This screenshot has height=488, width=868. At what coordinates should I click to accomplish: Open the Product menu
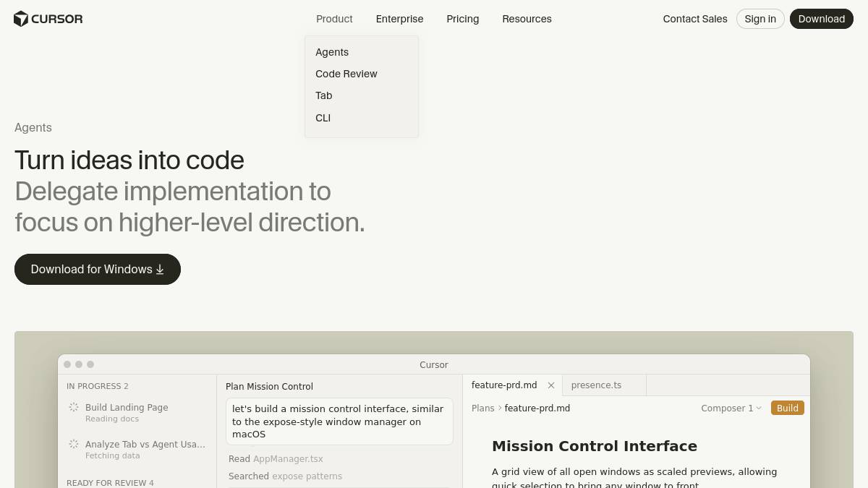point(334,19)
